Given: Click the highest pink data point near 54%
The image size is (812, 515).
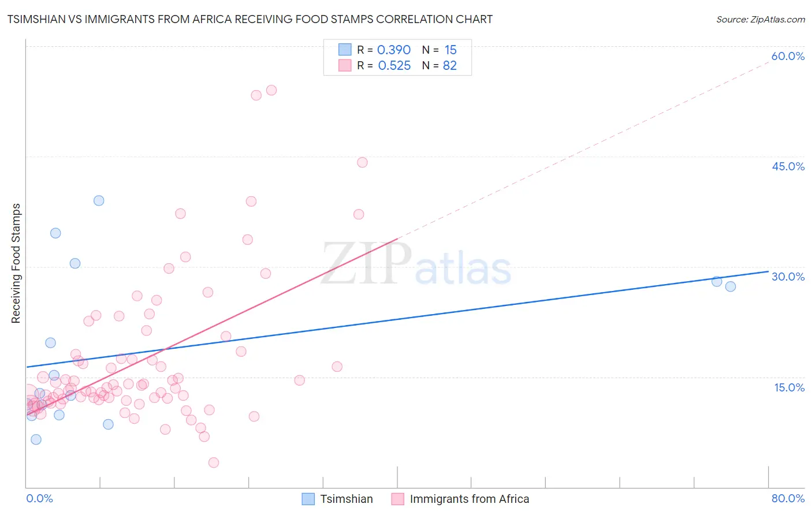Looking at the screenshot, I should pyautogui.click(x=271, y=90).
